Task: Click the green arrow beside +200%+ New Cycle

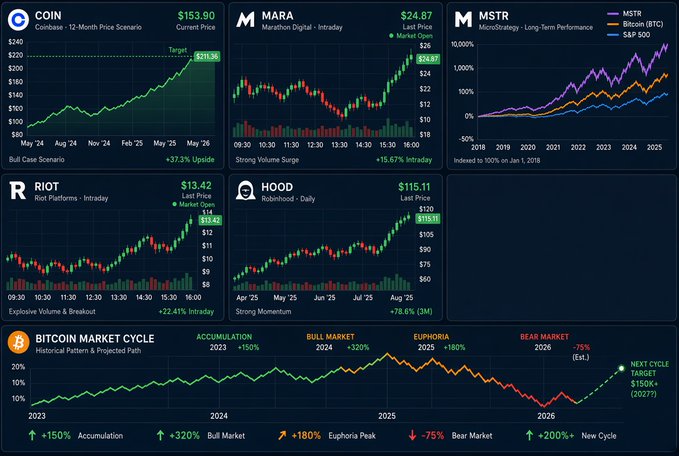Action: [x=529, y=435]
